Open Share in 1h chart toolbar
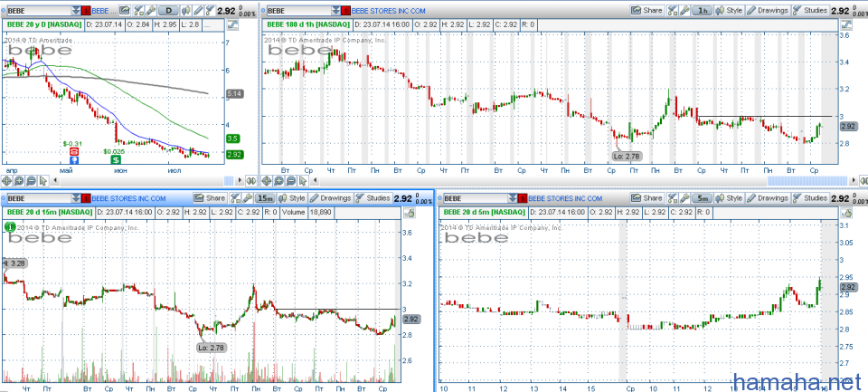 (x=647, y=11)
